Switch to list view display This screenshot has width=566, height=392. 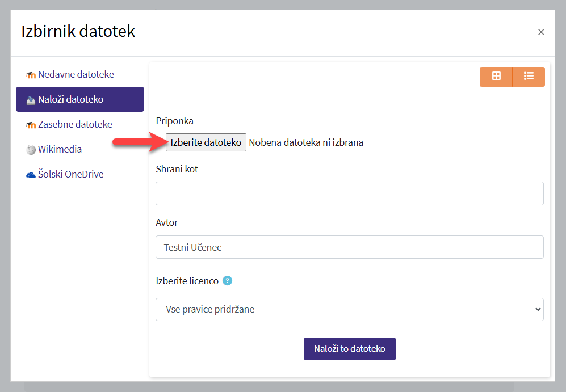[529, 77]
